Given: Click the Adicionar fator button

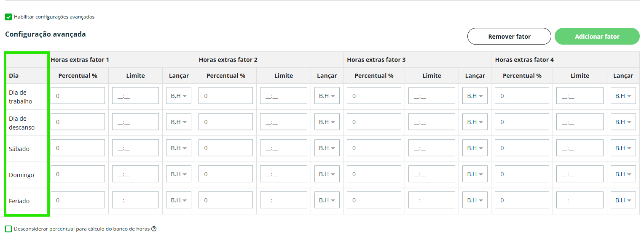Looking at the screenshot, I should (597, 37).
